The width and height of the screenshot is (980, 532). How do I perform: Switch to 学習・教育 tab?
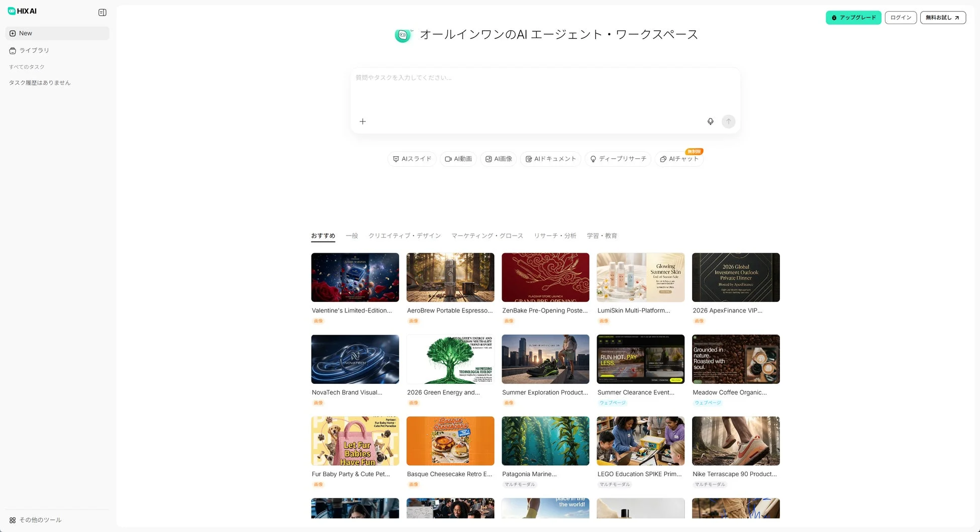coord(602,236)
